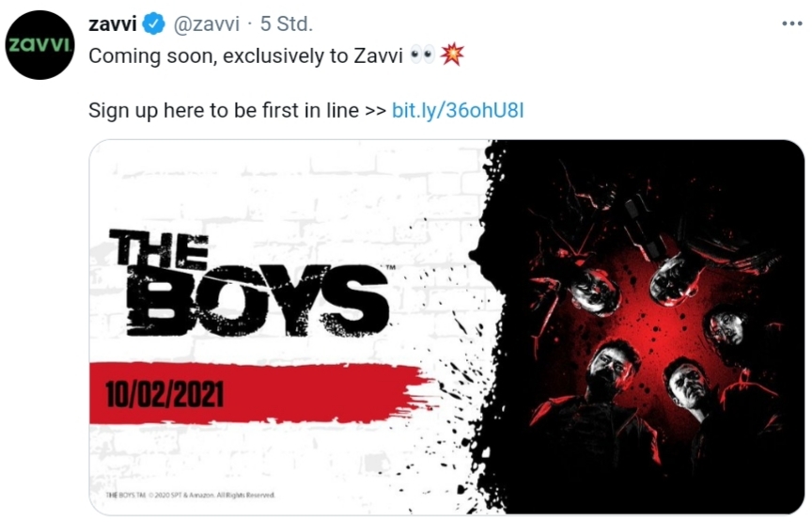
Task: Click the "Sign up here" text line
Action: click(x=224, y=110)
